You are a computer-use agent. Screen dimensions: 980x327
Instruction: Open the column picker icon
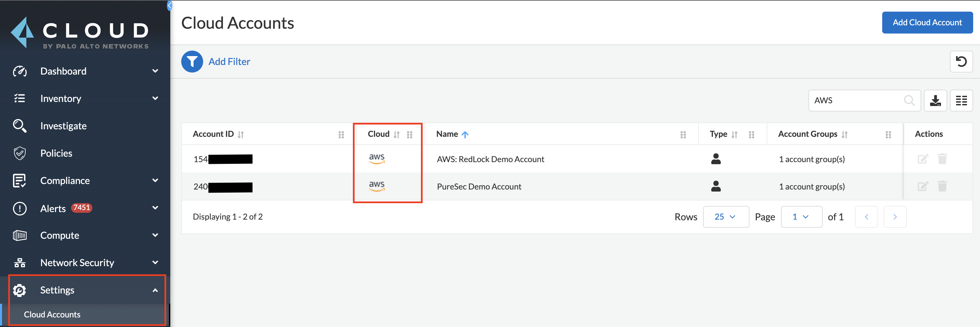pyautogui.click(x=961, y=101)
